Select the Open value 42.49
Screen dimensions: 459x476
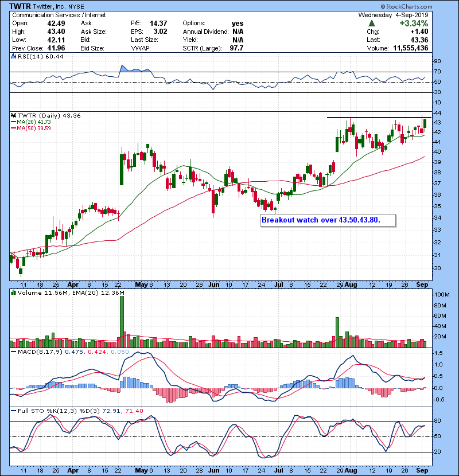(x=56, y=24)
